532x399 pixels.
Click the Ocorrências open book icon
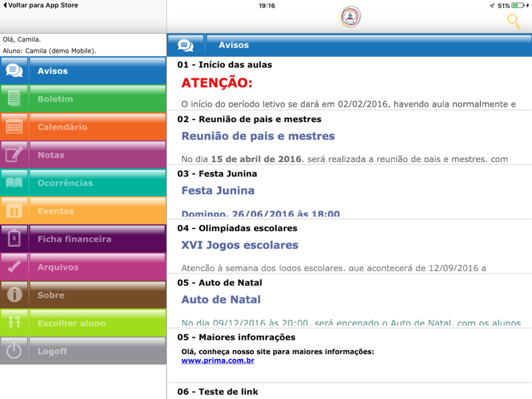point(14,183)
